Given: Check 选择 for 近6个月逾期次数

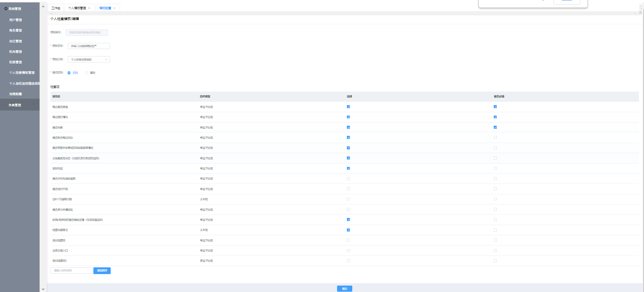Looking at the screenshot, I should (x=348, y=199).
